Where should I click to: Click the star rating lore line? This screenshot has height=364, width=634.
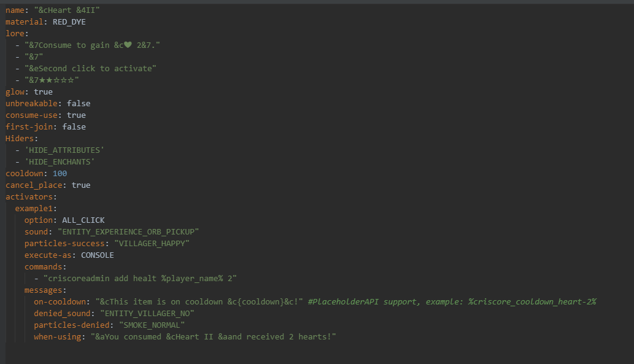[x=52, y=80]
